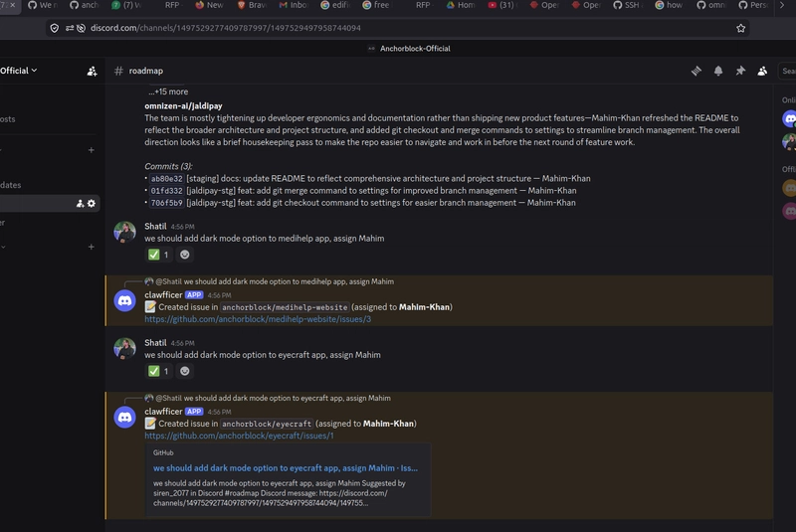Switch to the 'Brav' browser tab
The height and width of the screenshot is (532, 796).
(252, 5)
